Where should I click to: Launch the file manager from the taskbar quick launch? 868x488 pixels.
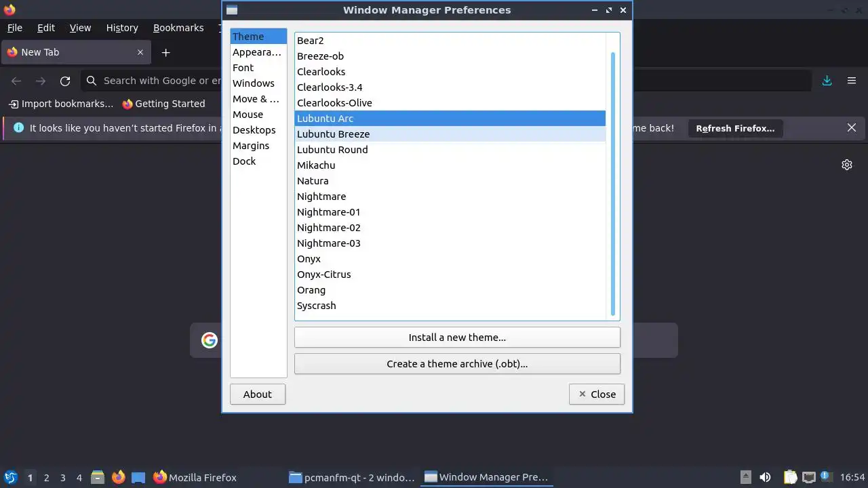[98, 477]
